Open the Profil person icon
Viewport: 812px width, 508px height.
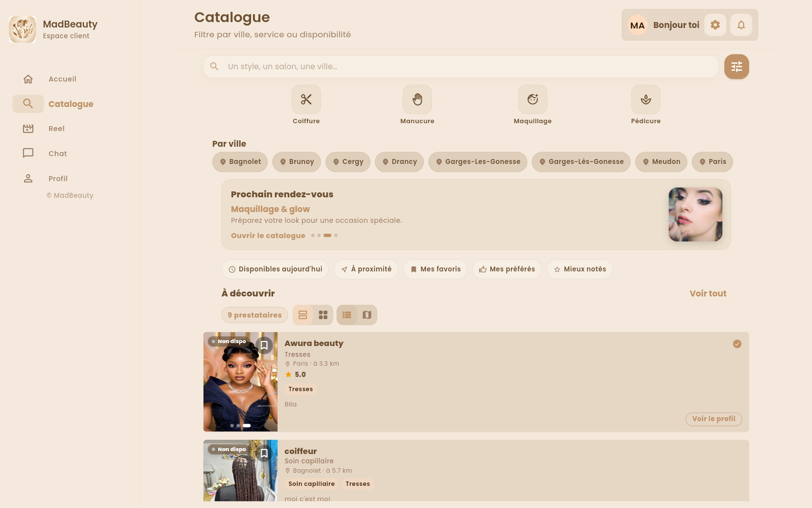(28, 178)
